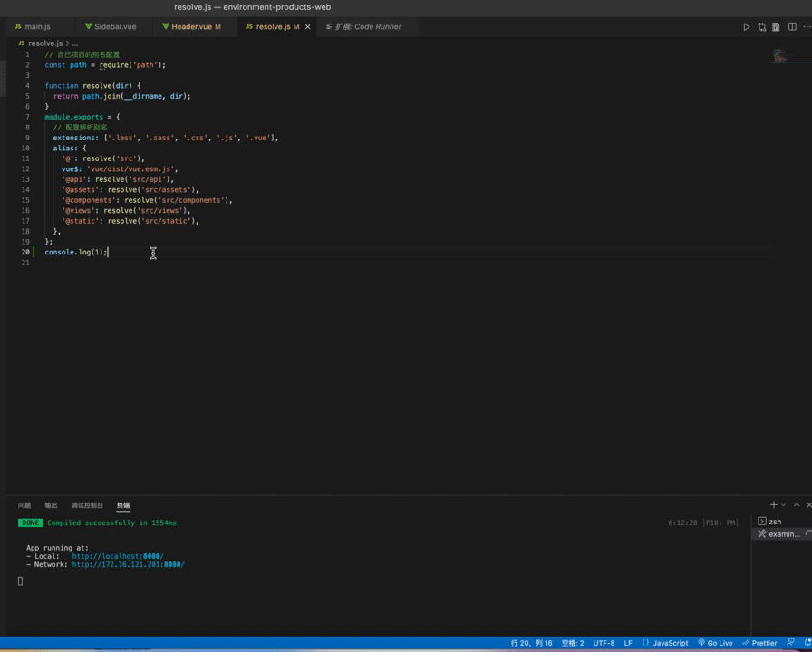Start server with Go Live
812x652 pixels.
pos(715,643)
